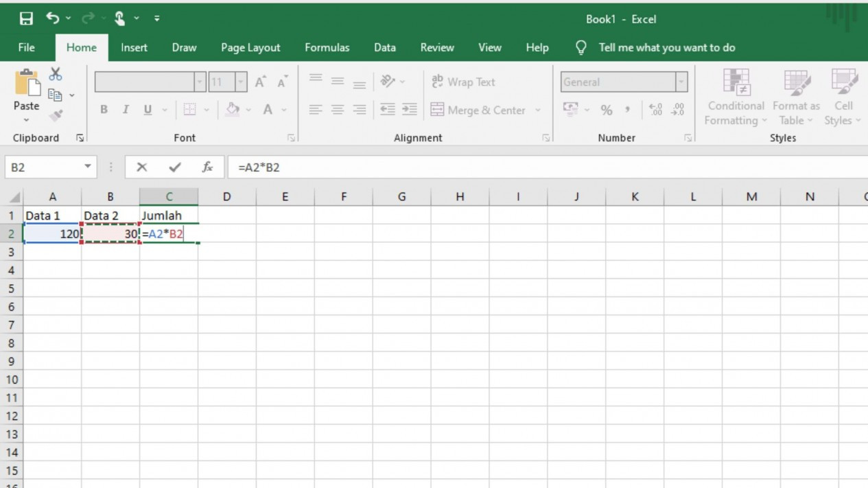868x488 pixels.
Task: Cancel formula entry with X icon
Action: (x=142, y=167)
